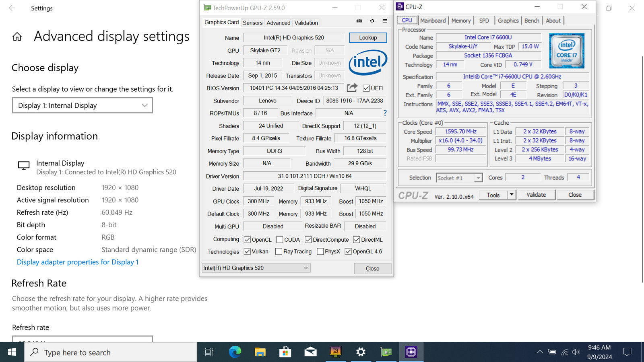Toggle the DirectCompute checkbox
Image resolution: width=644 pixels, height=362 pixels.
(x=308, y=240)
